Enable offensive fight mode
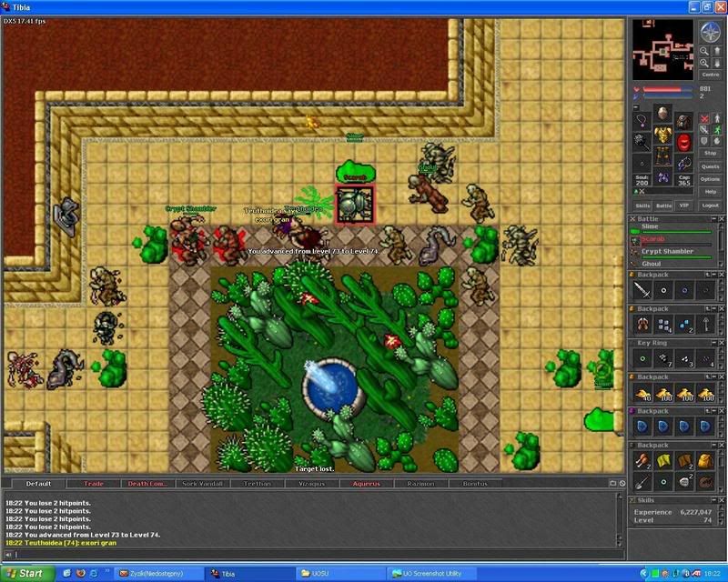This screenshot has width=728, height=582. pyautogui.click(x=704, y=119)
